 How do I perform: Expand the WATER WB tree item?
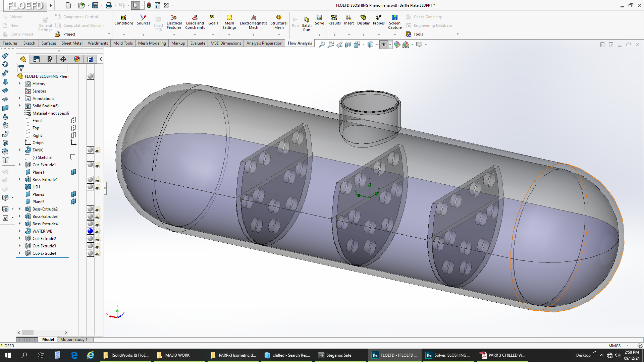tap(20, 231)
